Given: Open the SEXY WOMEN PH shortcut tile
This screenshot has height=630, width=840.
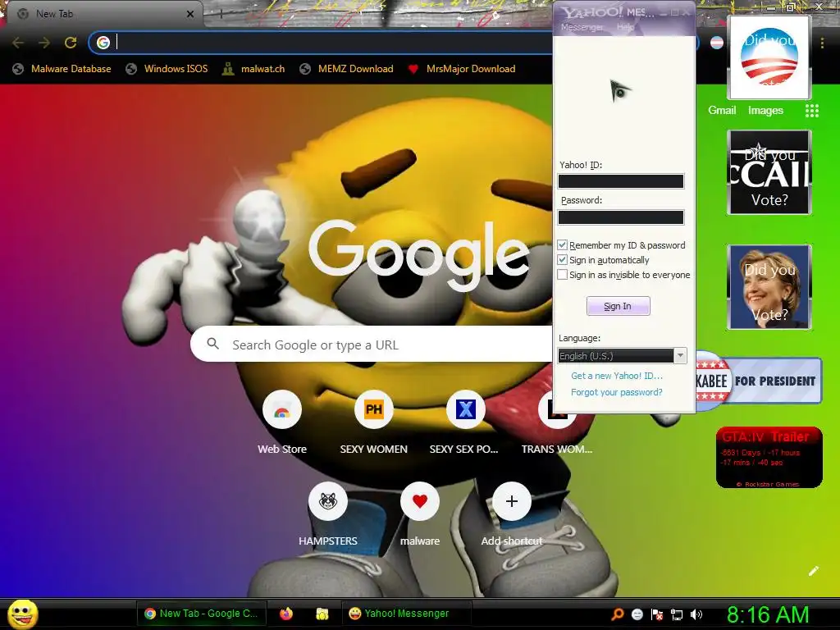Looking at the screenshot, I should click(x=374, y=410).
